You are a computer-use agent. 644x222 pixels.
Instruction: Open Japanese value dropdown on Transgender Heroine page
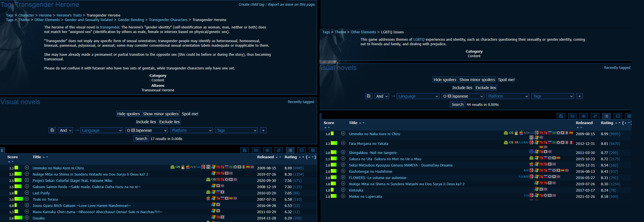click(147, 130)
